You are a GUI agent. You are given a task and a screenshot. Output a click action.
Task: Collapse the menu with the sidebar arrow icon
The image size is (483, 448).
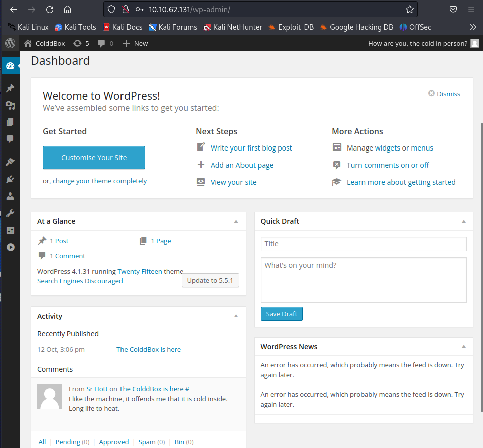tap(10, 247)
